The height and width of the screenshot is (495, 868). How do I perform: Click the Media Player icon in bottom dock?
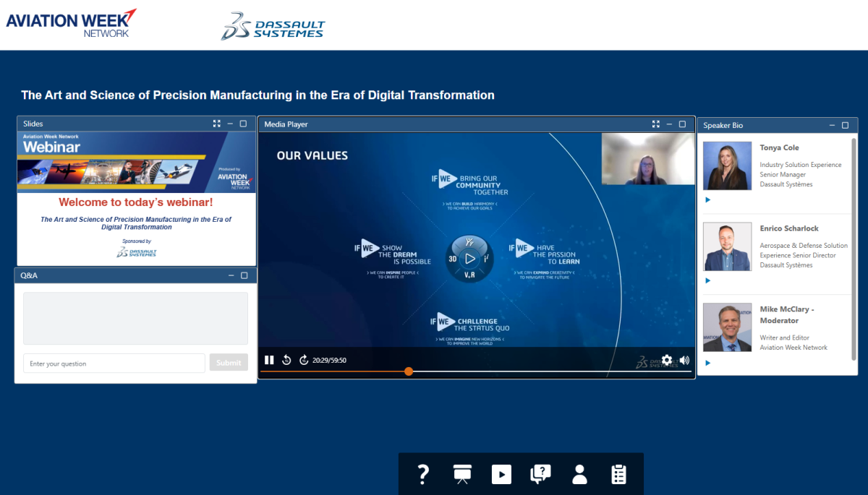tap(501, 474)
